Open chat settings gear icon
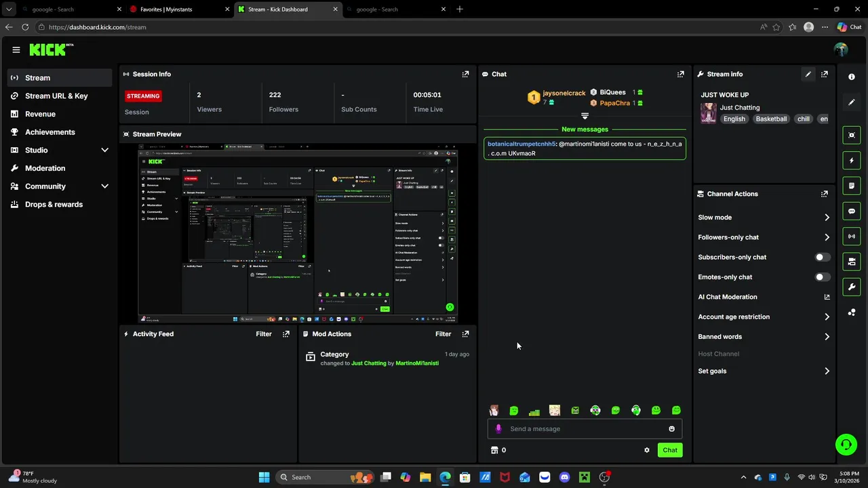Screen dimensions: 868x488 click(647, 450)
